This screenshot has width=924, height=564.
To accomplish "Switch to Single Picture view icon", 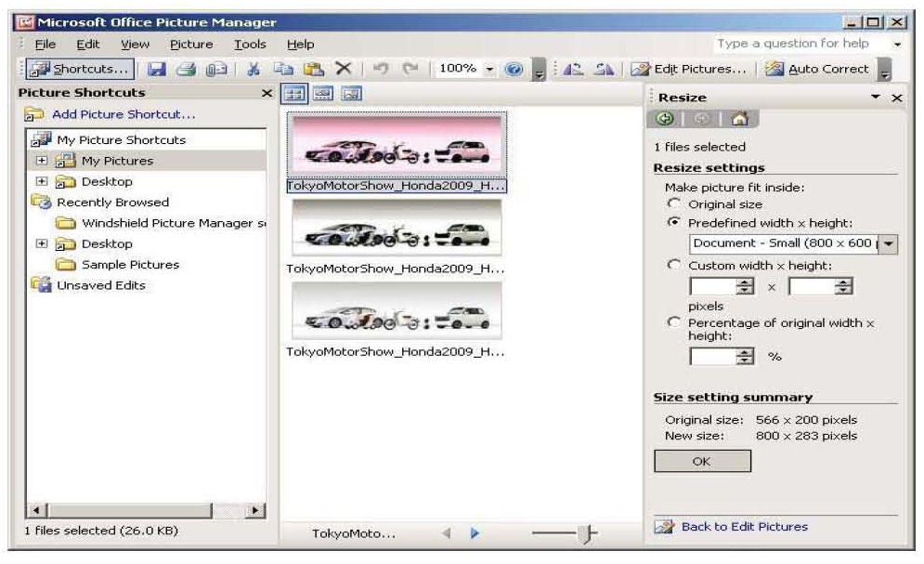I will pyautogui.click(x=351, y=94).
